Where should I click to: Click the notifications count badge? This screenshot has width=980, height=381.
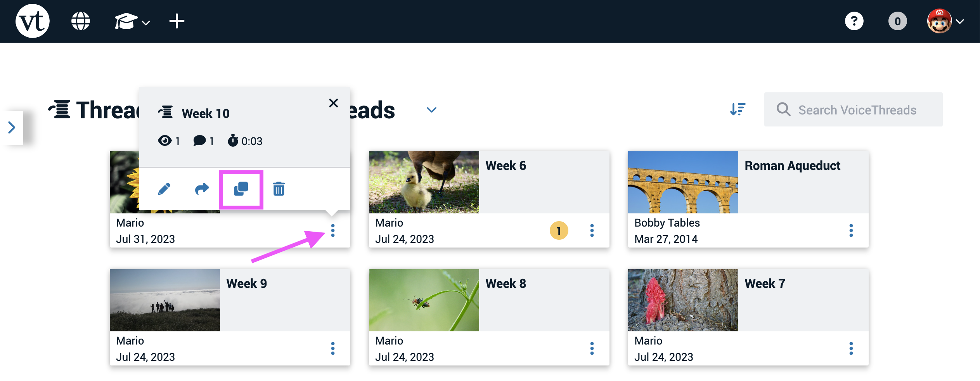pyautogui.click(x=897, y=21)
